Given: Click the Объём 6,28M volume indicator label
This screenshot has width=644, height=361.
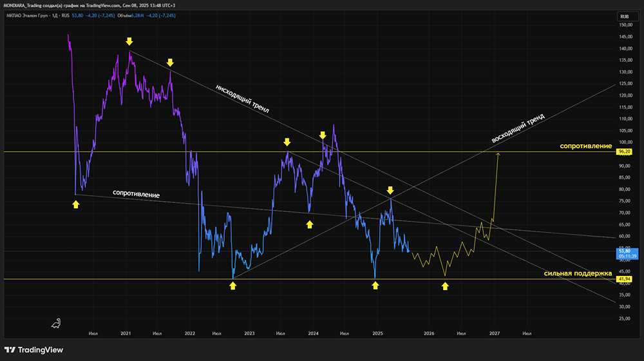Looking at the screenshot, I should click(130, 15).
